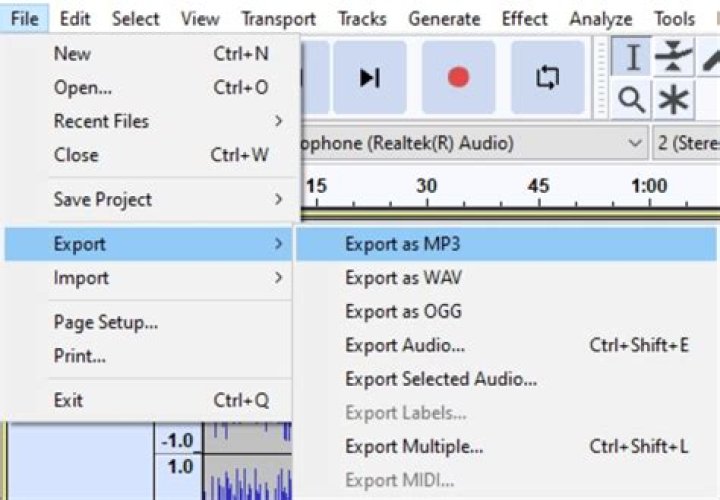Click the 45 mark on the timeline ruler
Screen dimensions: 720x500
538,186
